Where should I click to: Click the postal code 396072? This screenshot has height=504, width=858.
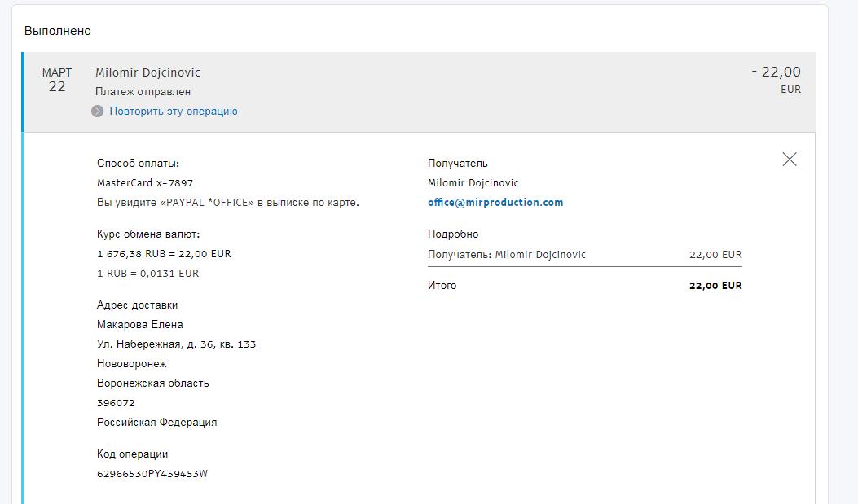[116, 403]
